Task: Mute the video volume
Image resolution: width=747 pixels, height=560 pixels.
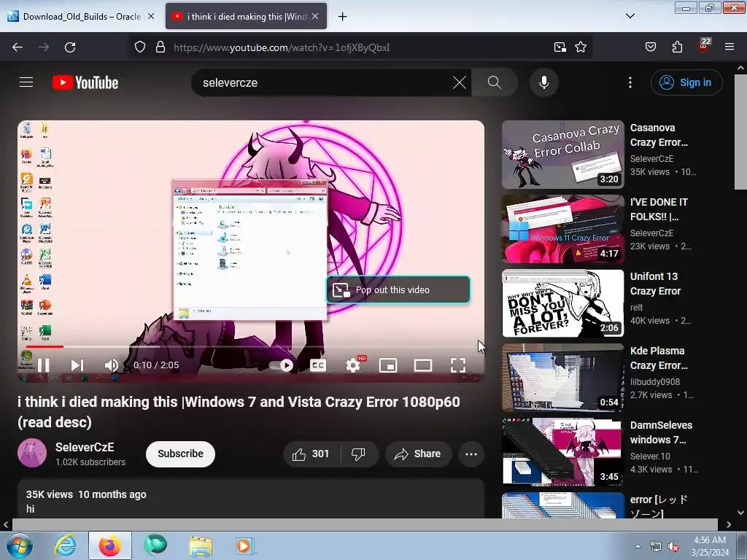Action: [x=111, y=365]
